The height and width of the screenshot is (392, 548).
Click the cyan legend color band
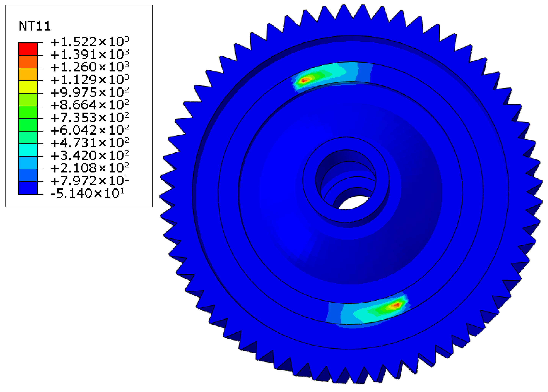pos(28,150)
